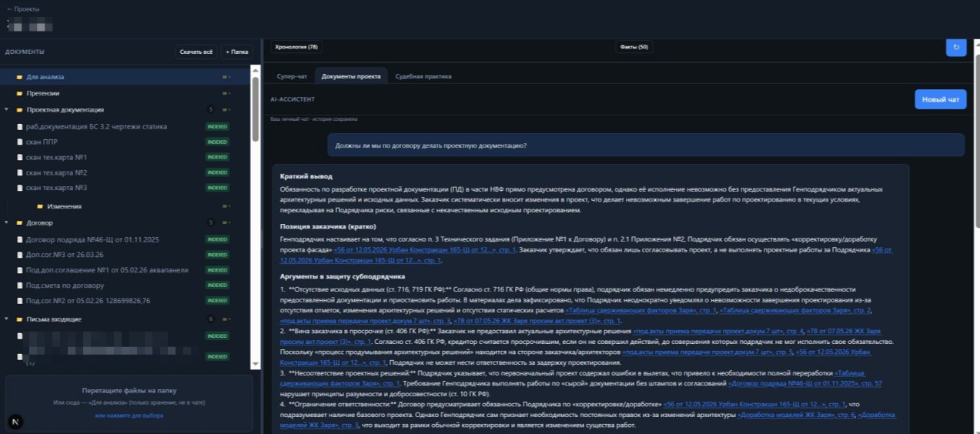This screenshot has width=980, height=434.
Task: Open folder options dropdown for Проектная документация
Action: click(226, 110)
